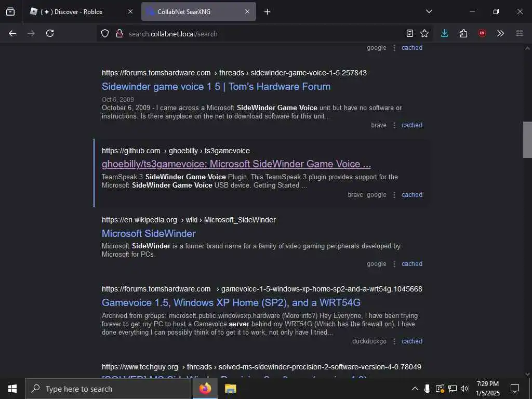
Task: Open Sidewinder game voice 1 5 Tom's Hardware result
Action: click(x=216, y=87)
